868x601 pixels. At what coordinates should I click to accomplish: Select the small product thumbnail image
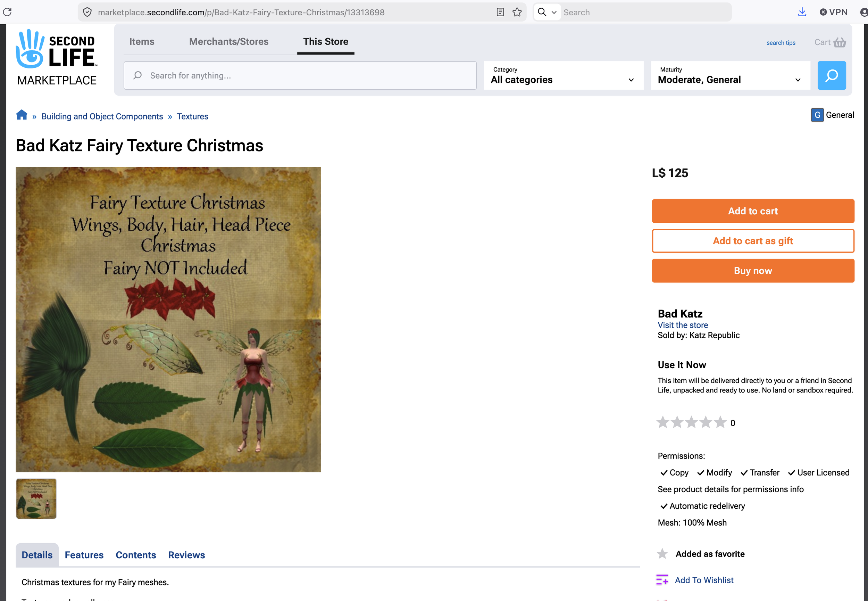pos(36,499)
